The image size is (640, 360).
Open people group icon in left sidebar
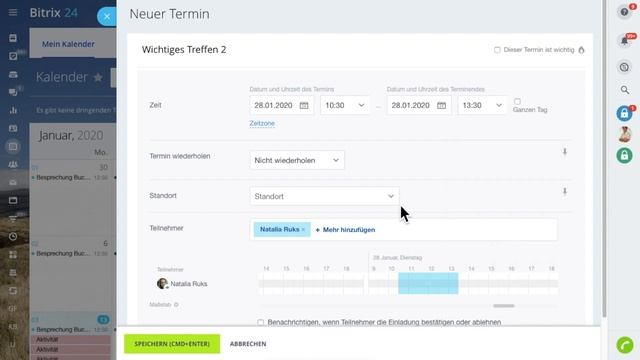click(13, 164)
